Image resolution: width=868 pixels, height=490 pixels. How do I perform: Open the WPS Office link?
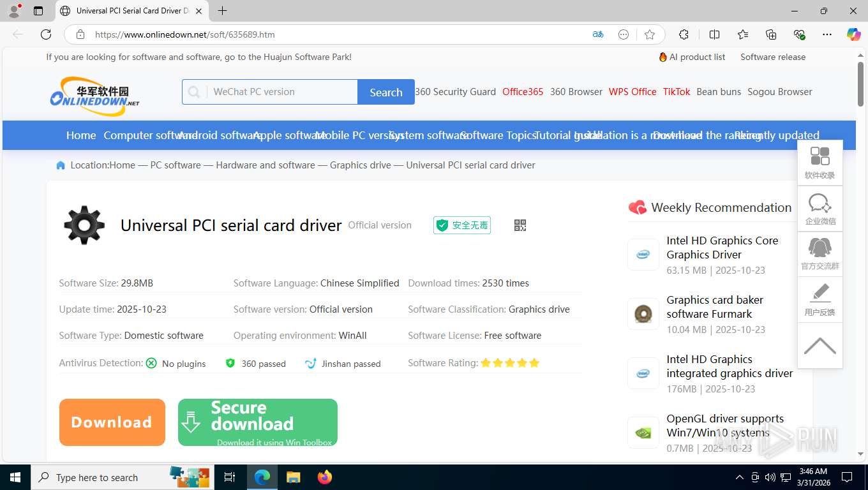pyautogui.click(x=632, y=92)
